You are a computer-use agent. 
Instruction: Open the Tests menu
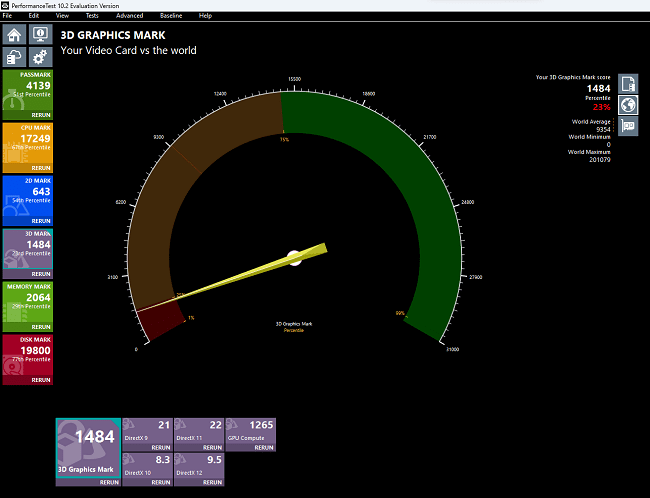[x=92, y=16]
